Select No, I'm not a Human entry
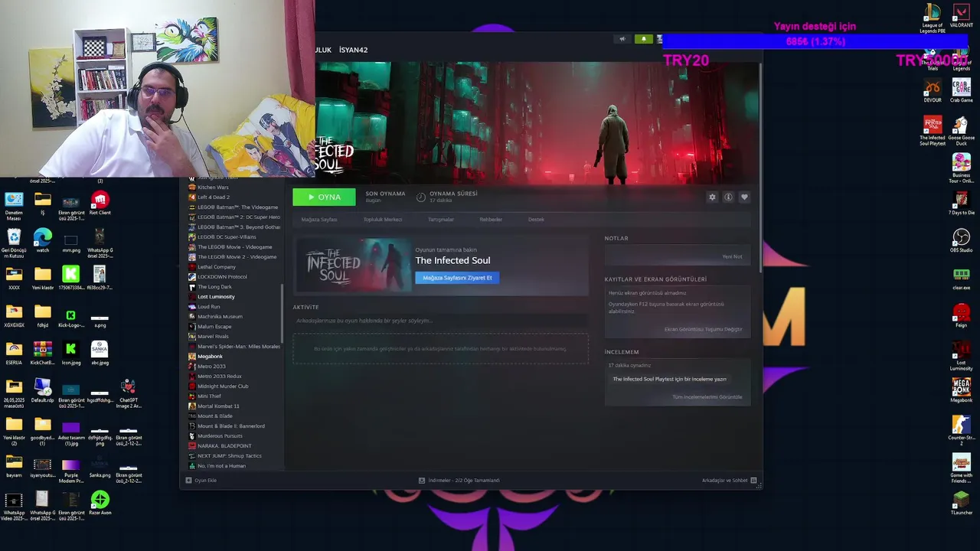980x551 pixels. click(221, 466)
